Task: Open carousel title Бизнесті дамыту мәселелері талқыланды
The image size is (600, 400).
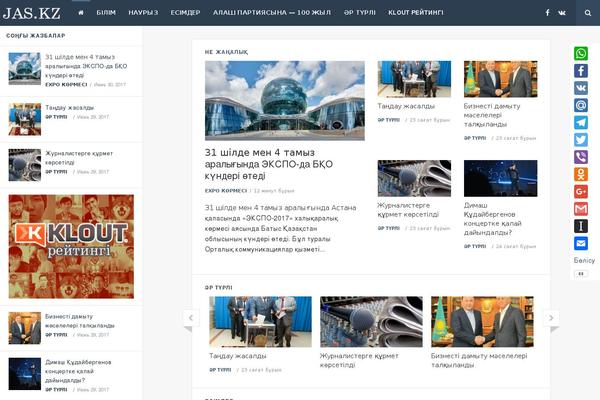Action: 479,361
